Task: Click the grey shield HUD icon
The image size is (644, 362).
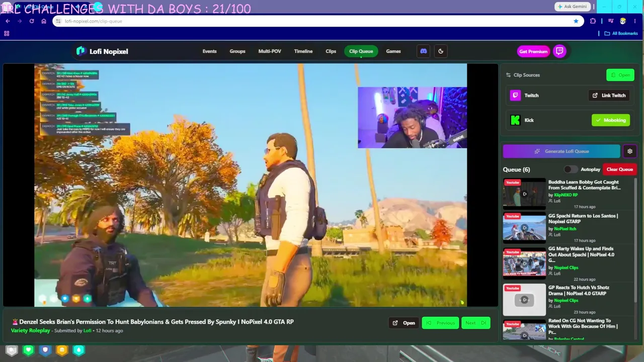Action: (12, 350)
